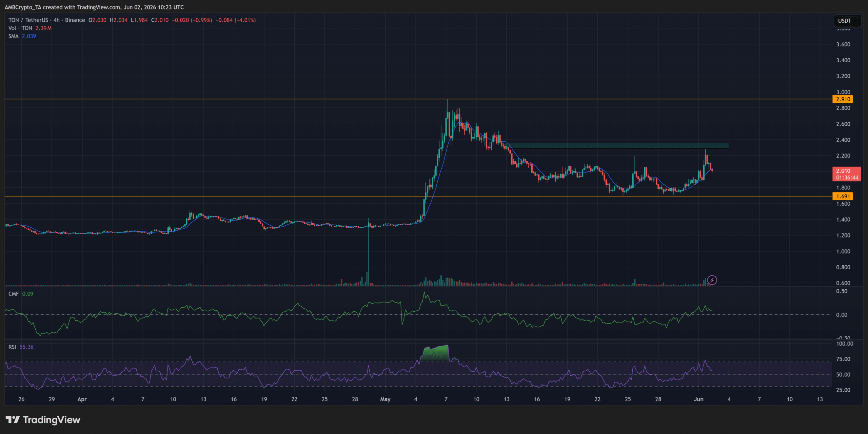Click the closing price value C2.010
The image size is (868, 434).
[160, 20]
